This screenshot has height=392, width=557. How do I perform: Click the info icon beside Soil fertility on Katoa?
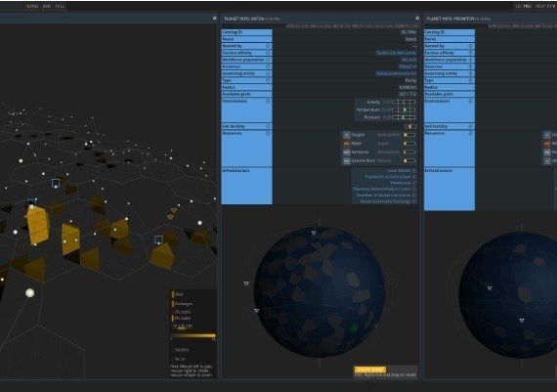[268, 126]
